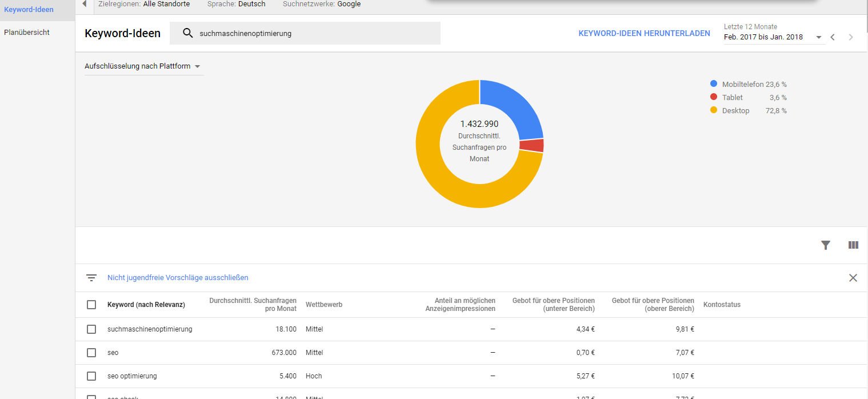Click the filter lines icon beside Nicht jugendfreie
868x399 pixels.
[91, 278]
